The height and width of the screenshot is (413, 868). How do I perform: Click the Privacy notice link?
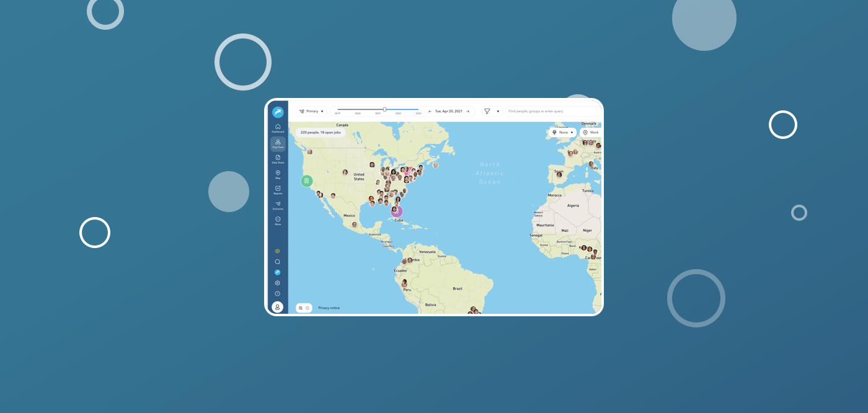(x=329, y=308)
